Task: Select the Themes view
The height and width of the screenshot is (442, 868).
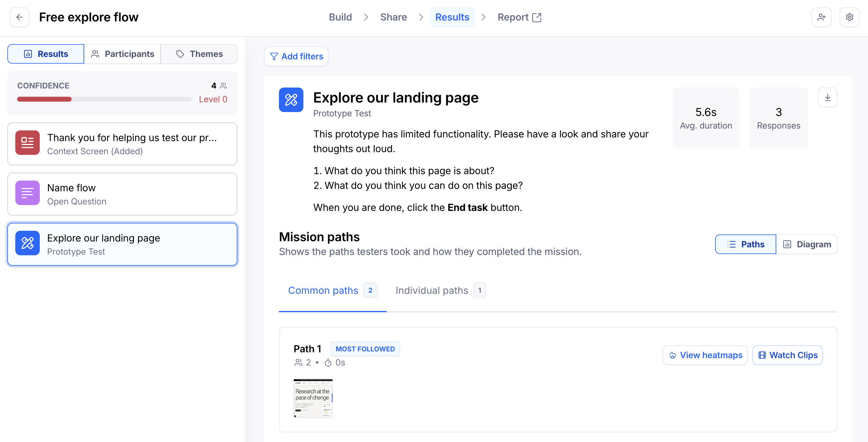Action: 199,54
